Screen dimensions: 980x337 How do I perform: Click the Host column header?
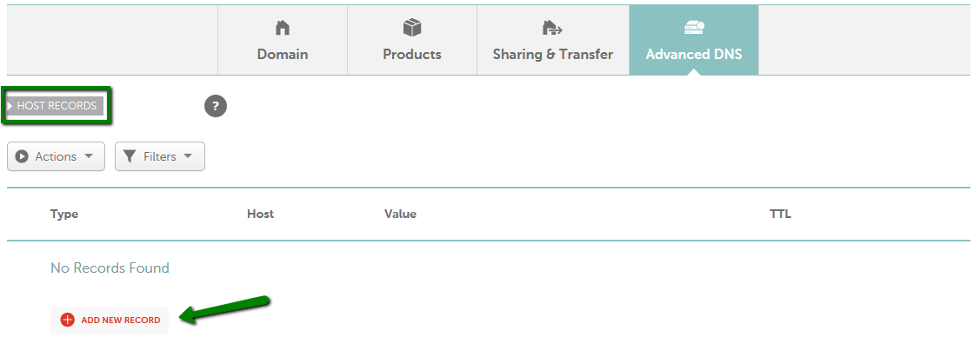click(261, 214)
